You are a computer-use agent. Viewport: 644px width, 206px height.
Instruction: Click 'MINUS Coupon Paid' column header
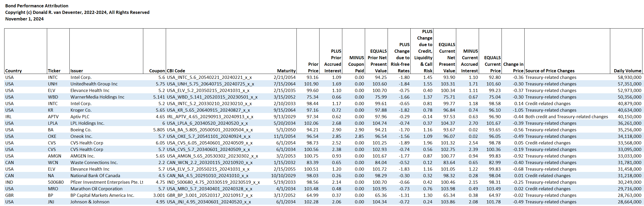(356, 64)
